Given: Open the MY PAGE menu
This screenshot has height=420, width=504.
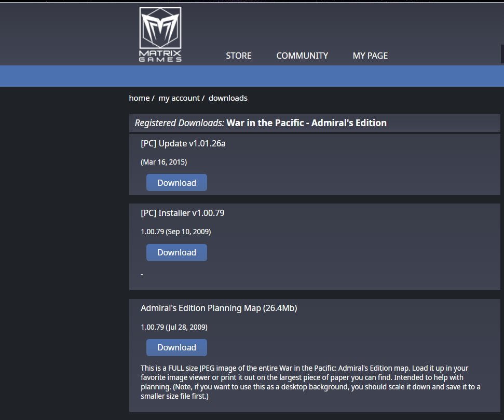Looking at the screenshot, I should (x=370, y=56).
